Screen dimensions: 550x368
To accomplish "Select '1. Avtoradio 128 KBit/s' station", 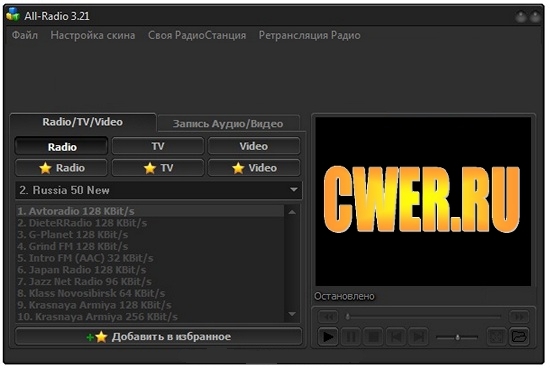I will 150,211.
